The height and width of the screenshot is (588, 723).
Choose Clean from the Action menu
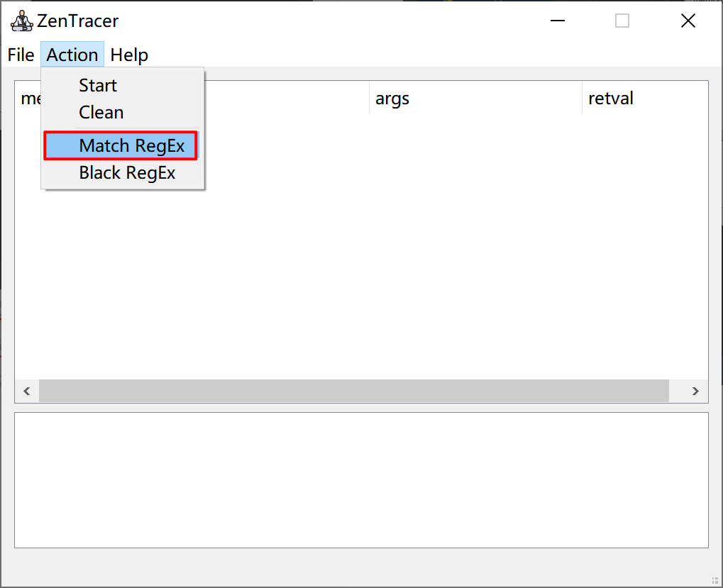pos(123,113)
